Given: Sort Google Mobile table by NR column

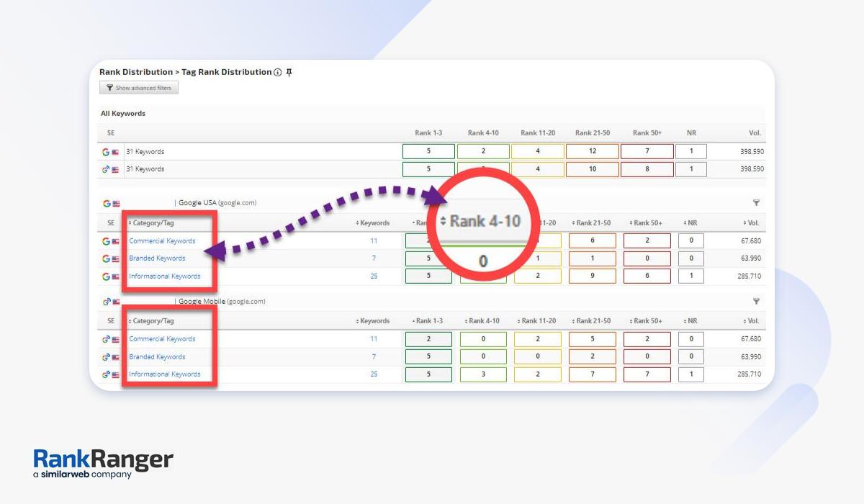Looking at the screenshot, I should point(690,321).
